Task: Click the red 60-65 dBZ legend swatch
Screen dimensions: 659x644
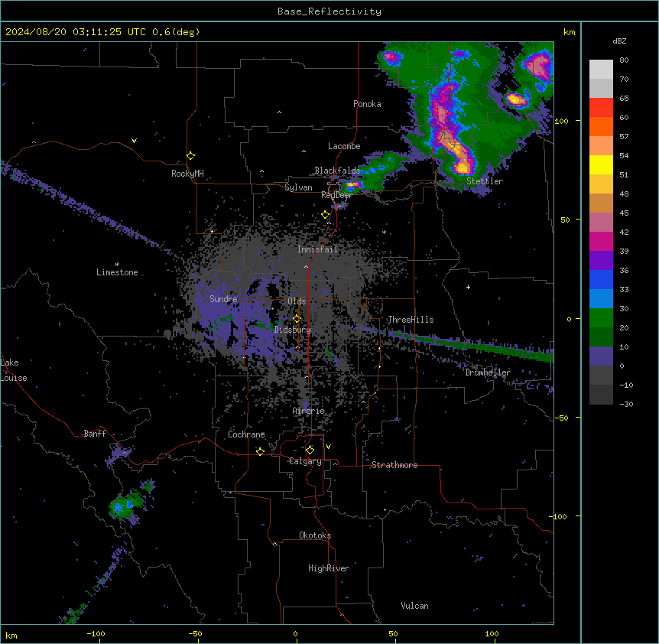Action: tap(601, 108)
